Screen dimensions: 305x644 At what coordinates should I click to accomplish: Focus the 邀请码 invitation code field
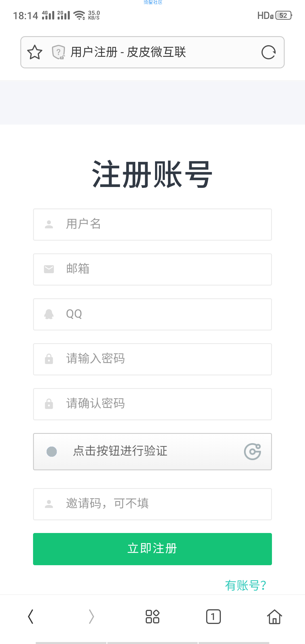point(152,504)
